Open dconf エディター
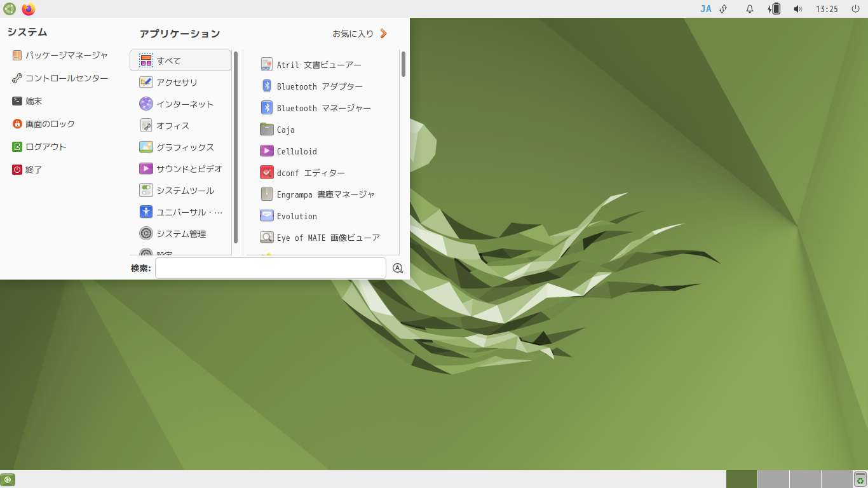This screenshot has height=488, width=868. (322, 172)
